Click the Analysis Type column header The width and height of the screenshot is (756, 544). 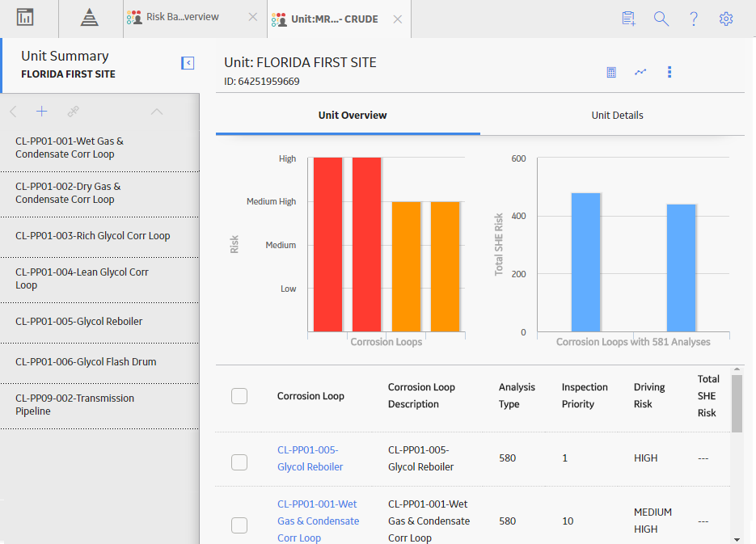517,395
